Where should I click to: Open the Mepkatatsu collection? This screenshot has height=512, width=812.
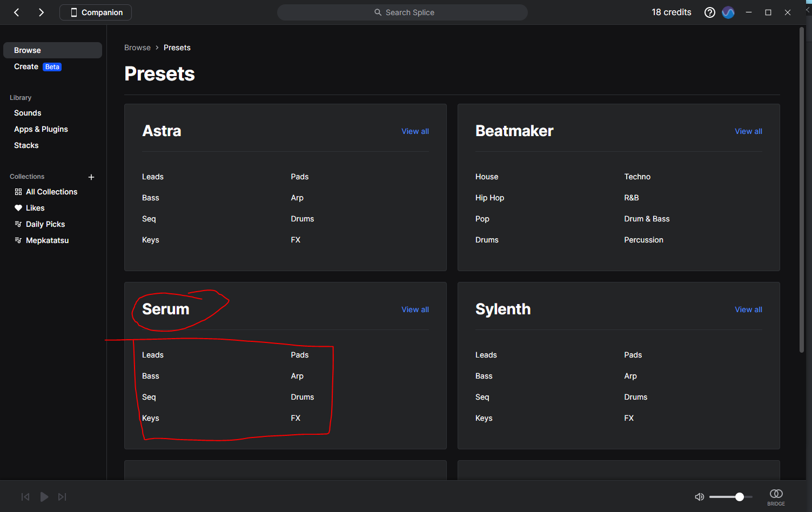(48, 240)
